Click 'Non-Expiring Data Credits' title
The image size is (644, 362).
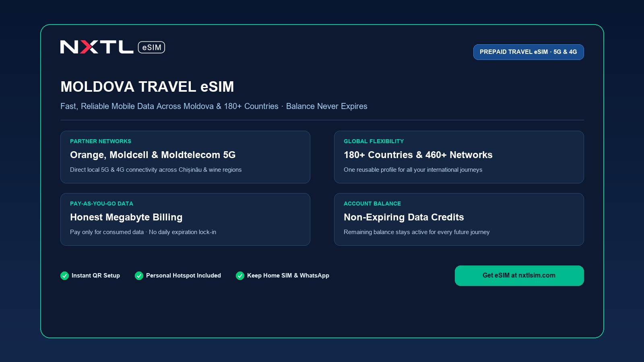click(x=404, y=217)
